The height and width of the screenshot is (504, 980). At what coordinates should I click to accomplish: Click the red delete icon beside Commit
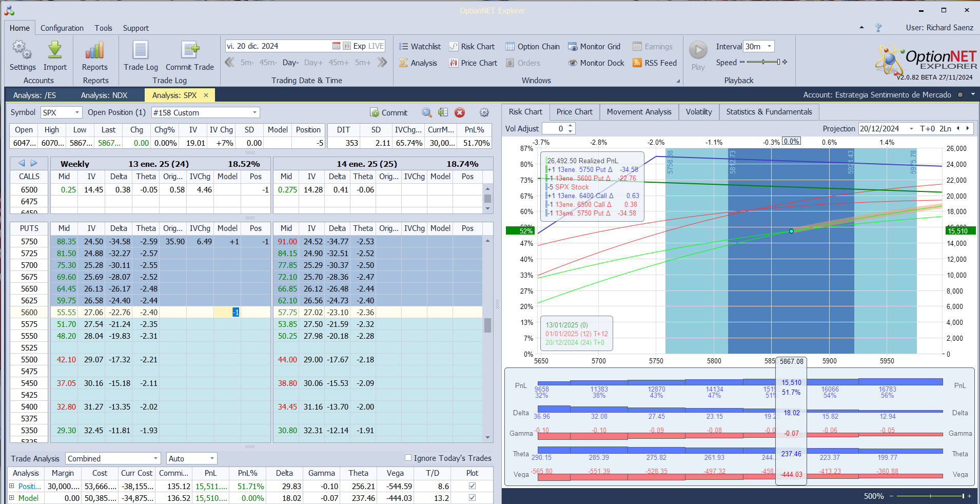pos(460,112)
